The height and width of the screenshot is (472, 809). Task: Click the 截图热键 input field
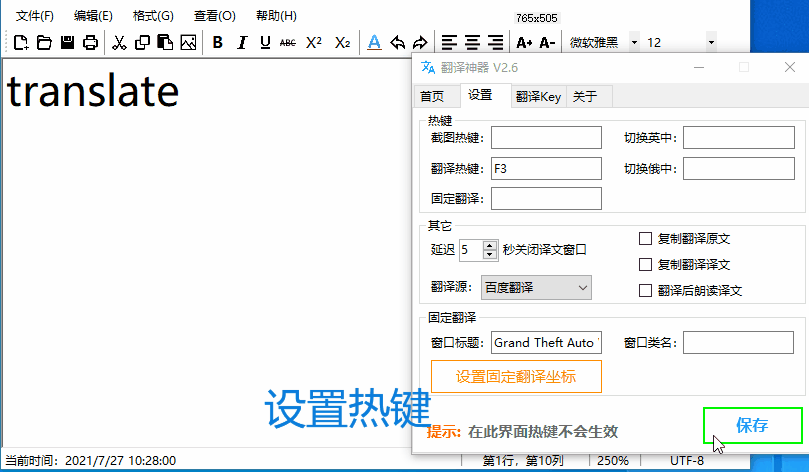click(546, 138)
